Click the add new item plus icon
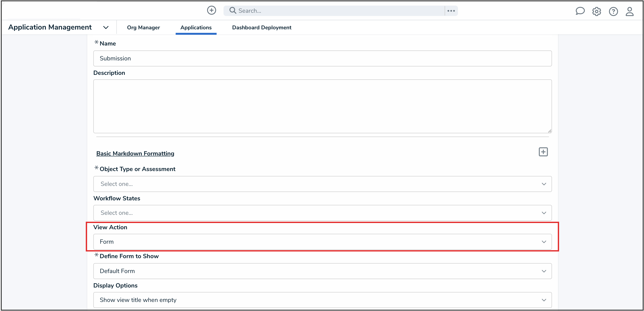 [x=211, y=11]
